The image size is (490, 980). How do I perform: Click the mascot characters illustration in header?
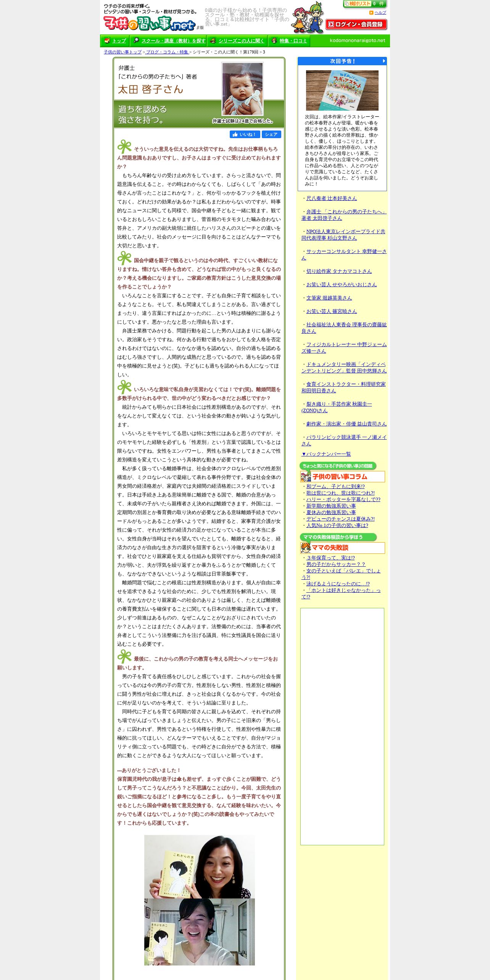[x=307, y=18]
